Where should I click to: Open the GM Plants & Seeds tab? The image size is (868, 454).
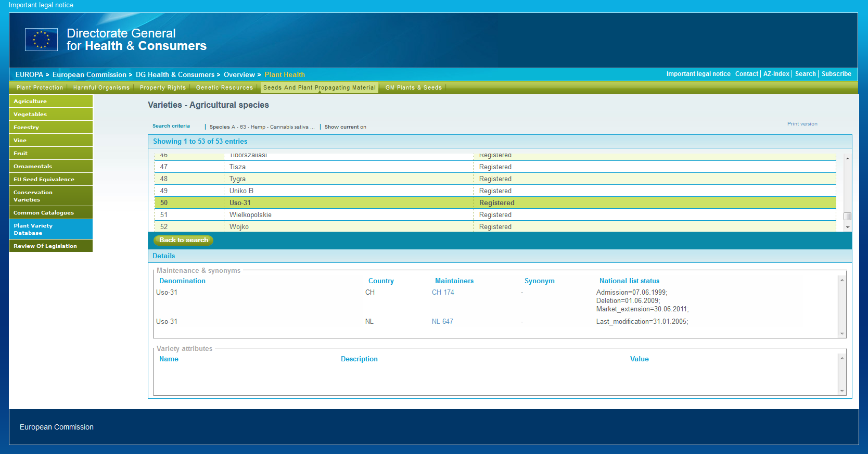(413, 87)
